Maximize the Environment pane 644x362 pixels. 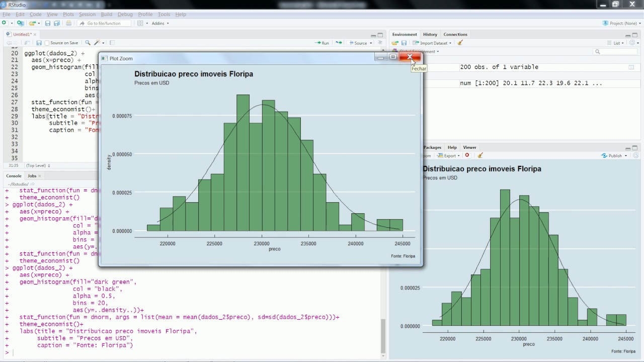(x=635, y=35)
